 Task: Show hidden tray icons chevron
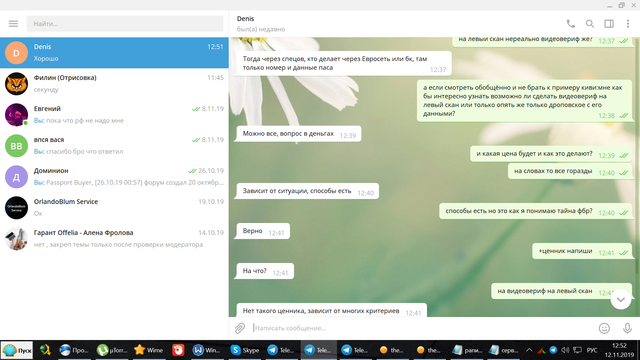coord(529,350)
